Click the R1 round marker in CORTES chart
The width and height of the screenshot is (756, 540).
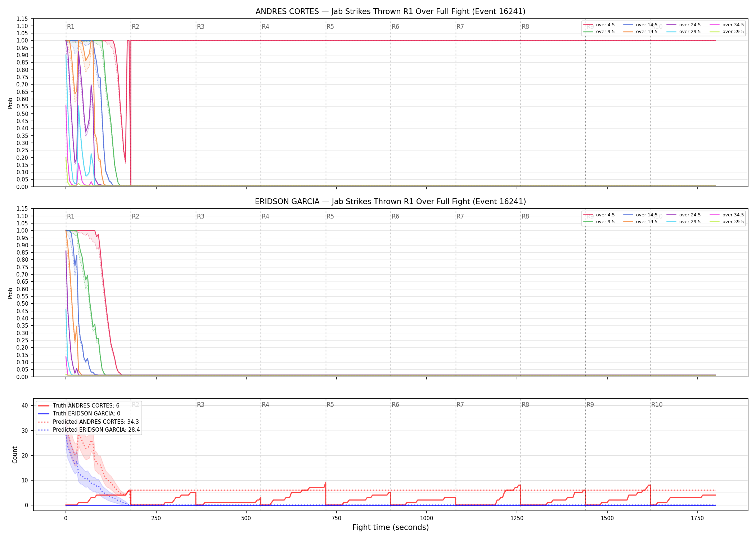point(71,27)
